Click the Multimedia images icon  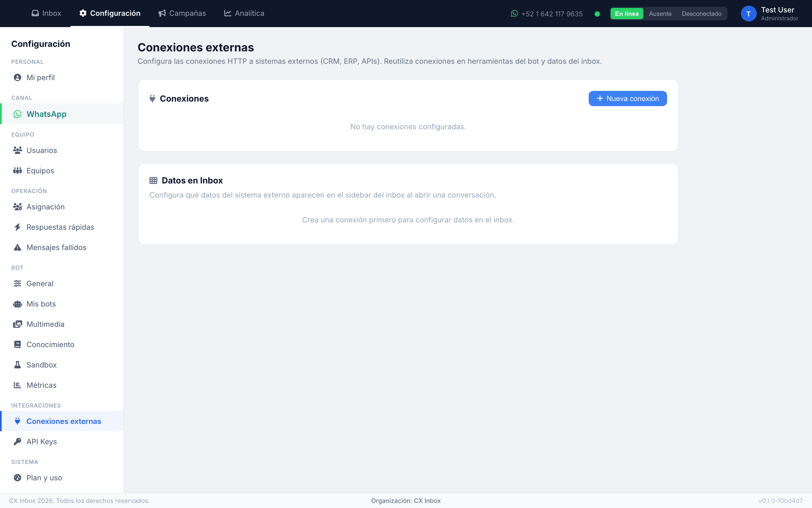(x=17, y=324)
